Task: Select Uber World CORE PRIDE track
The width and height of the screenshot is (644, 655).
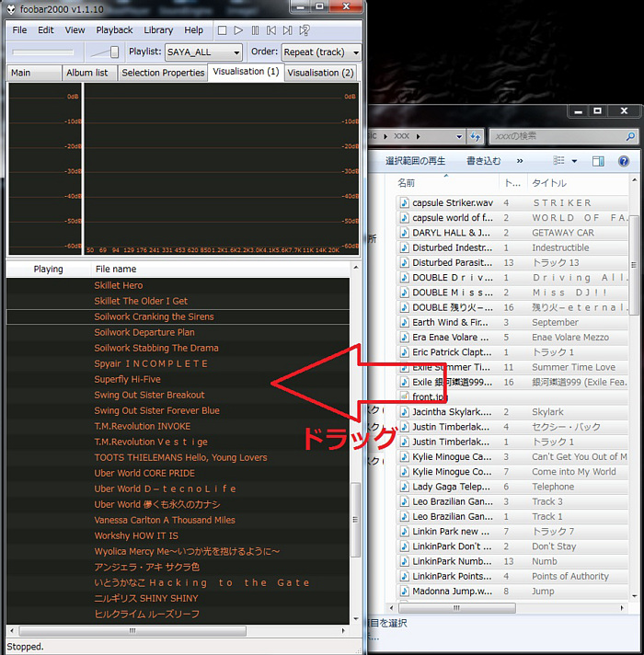Action: (x=178, y=473)
